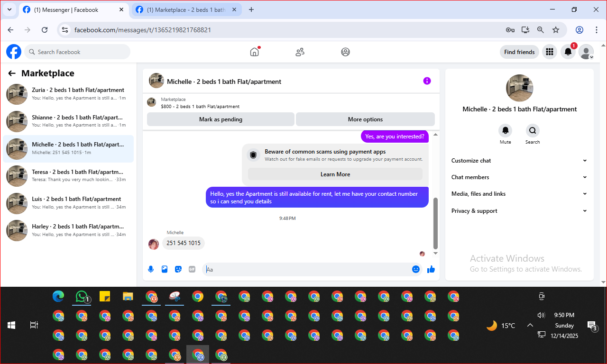The image size is (607, 364).
Task: Expand Media, files and links section
Action: pos(519,194)
